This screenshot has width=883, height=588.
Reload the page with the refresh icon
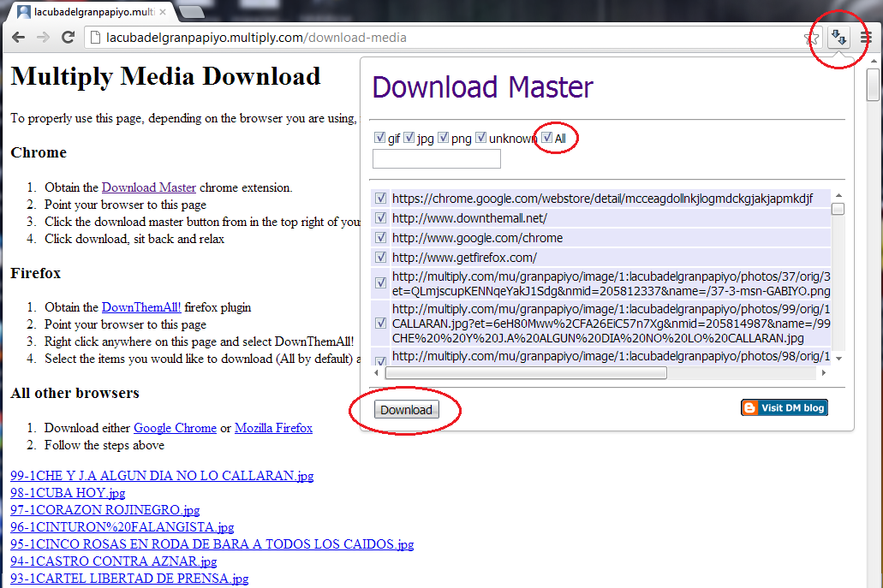(x=69, y=38)
